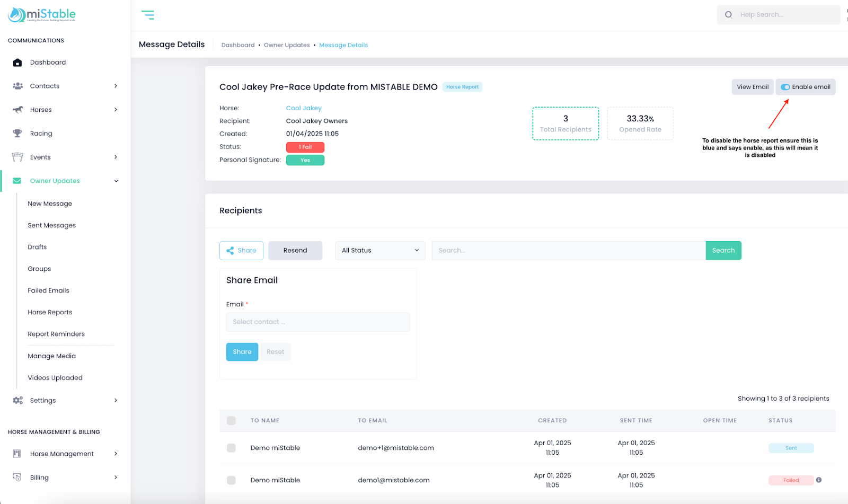Check the box for demo+1@mistable.com row
Viewport: 848px width, 504px height.
[x=231, y=448]
